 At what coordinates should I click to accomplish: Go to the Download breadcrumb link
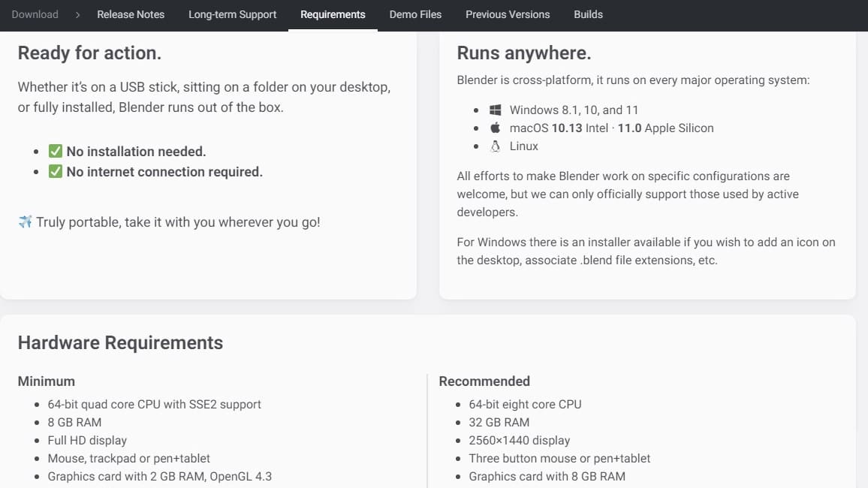(x=35, y=14)
